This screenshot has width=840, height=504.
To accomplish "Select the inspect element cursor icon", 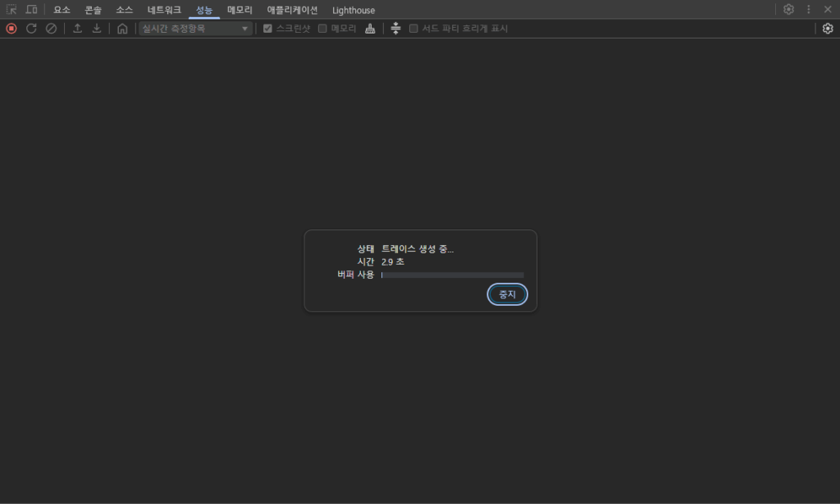I will [11, 9].
